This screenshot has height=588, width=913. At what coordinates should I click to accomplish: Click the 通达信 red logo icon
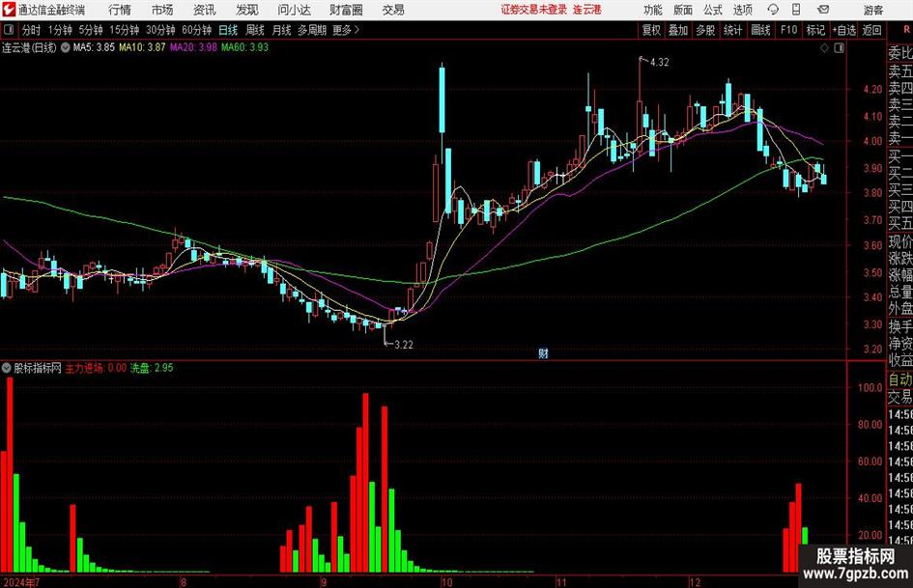[8, 10]
